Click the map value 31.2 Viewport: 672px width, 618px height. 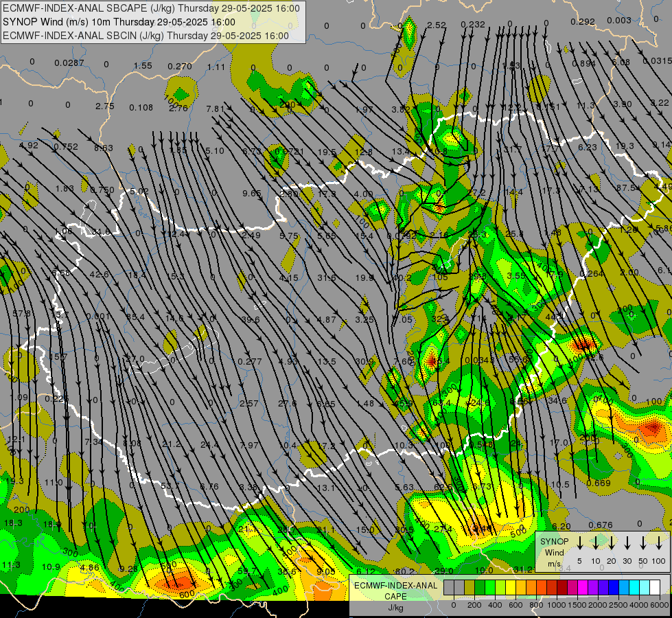tap(523, 569)
